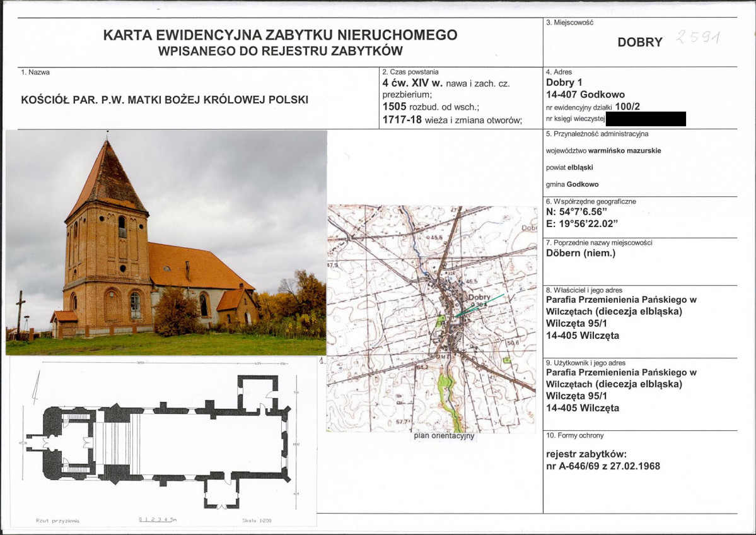Screen dimensions: 756x535
Task: Click the longitude 'E: 19°56'22.02"'
Action: [582, 224]
